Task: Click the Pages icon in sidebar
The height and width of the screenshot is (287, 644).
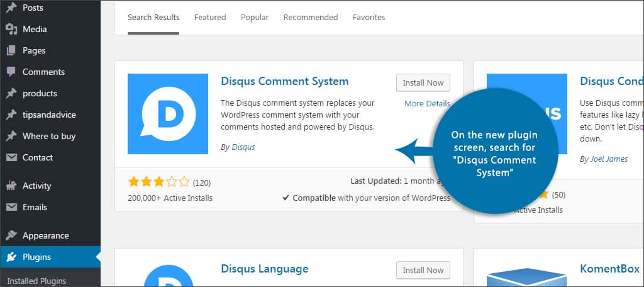Action: tap(11, 50)
